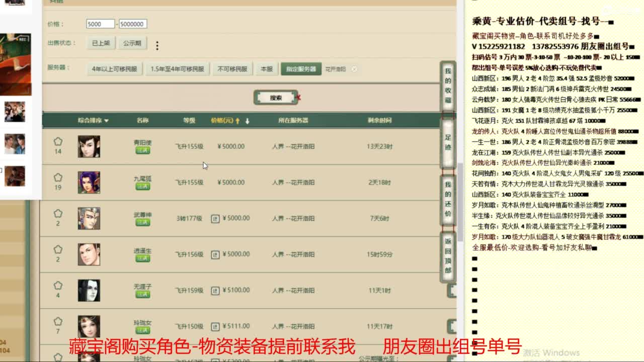Open 我的还价 from the side panel
644x362 pixels.
[x=448, y=200]
